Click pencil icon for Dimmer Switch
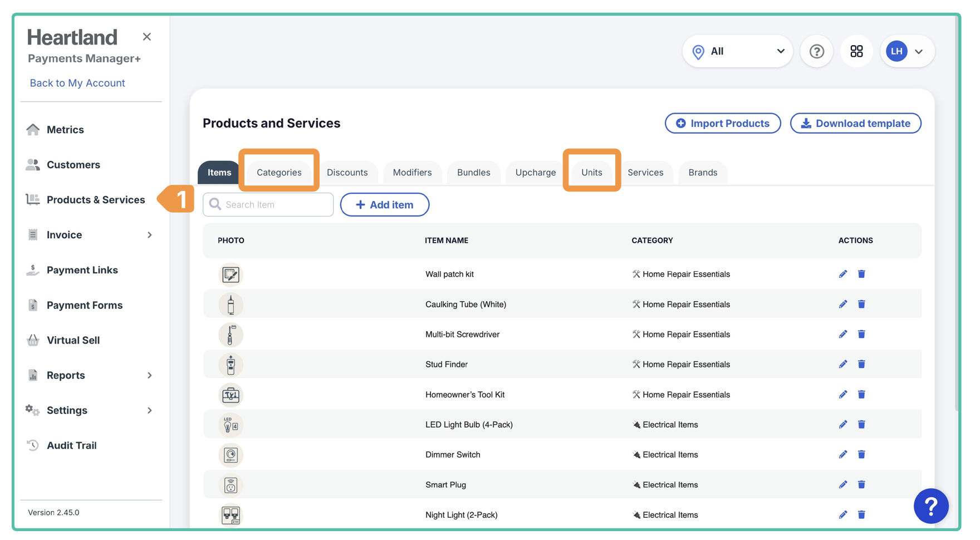Viewport: 980px width, 540px height. tap(842, 455)
